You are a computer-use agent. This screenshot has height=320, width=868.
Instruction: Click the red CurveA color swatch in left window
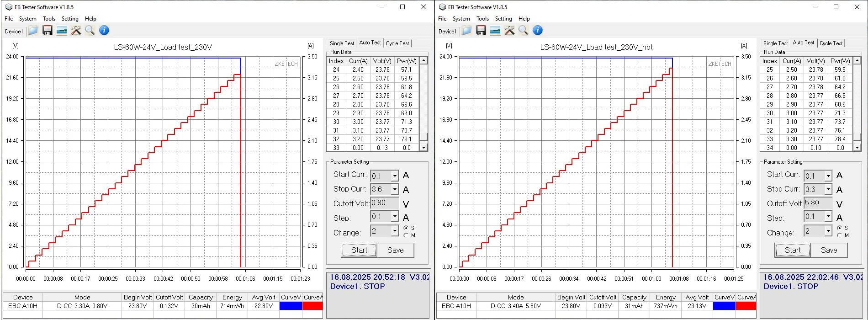[312, 306]
